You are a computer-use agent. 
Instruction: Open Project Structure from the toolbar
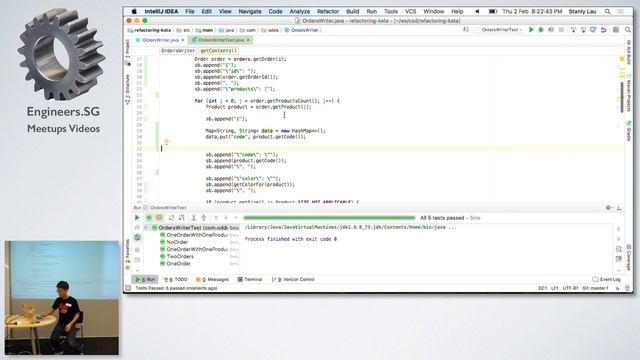coord(616,30)
